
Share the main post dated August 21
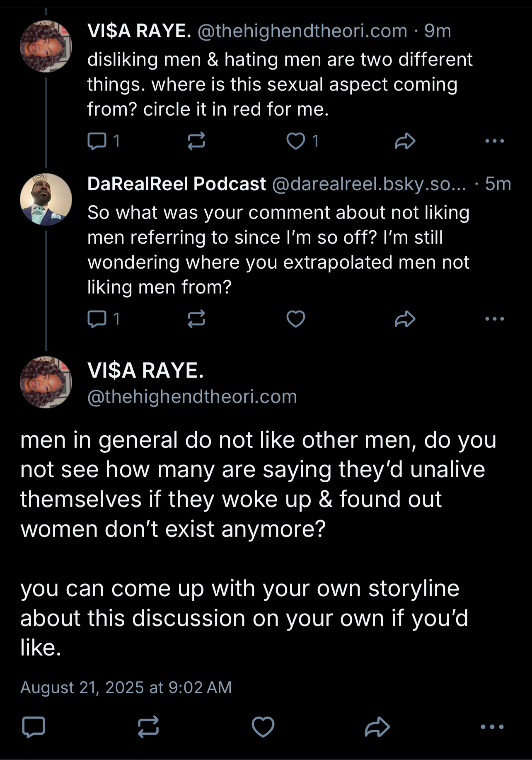tap(377, 727)
